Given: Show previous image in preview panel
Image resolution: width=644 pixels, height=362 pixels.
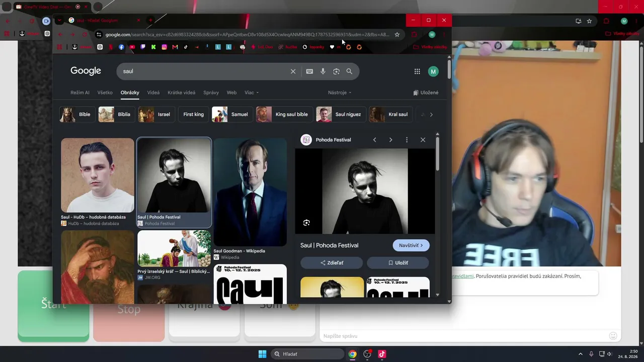Looking at the screenshot, I should [x=374, y=140].
